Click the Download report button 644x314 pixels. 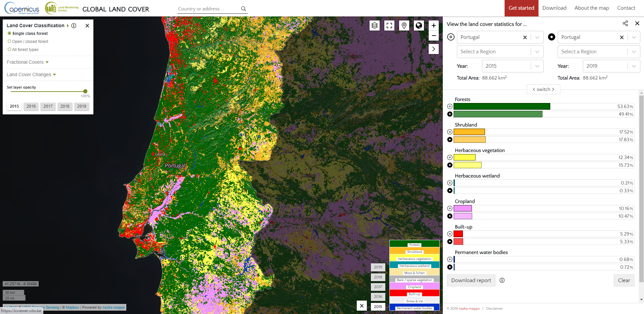point(471,280)
